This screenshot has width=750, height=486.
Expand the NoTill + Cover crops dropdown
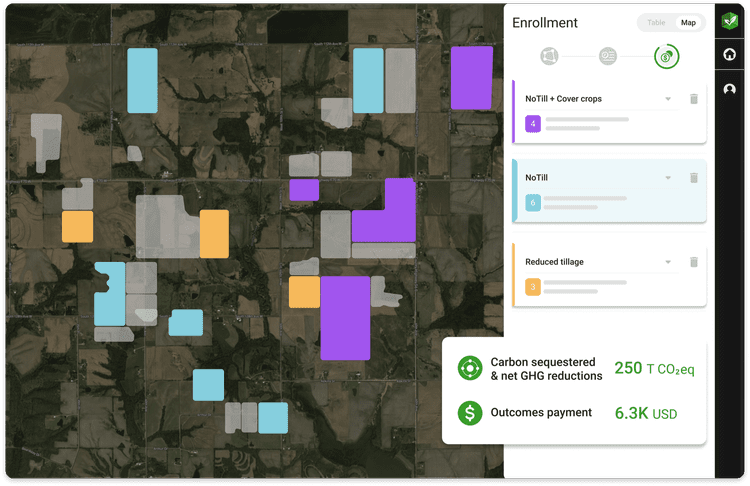click(x=668, y=99)
